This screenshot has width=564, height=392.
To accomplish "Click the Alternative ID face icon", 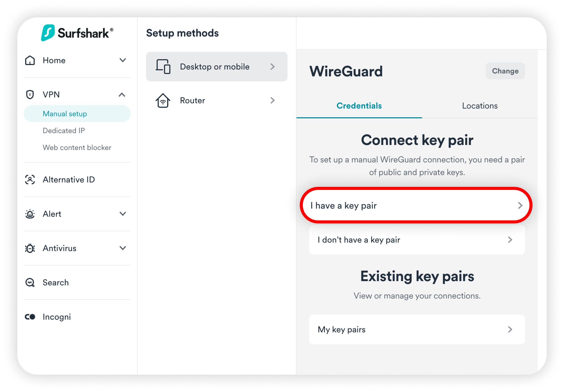I will (30, 180).
